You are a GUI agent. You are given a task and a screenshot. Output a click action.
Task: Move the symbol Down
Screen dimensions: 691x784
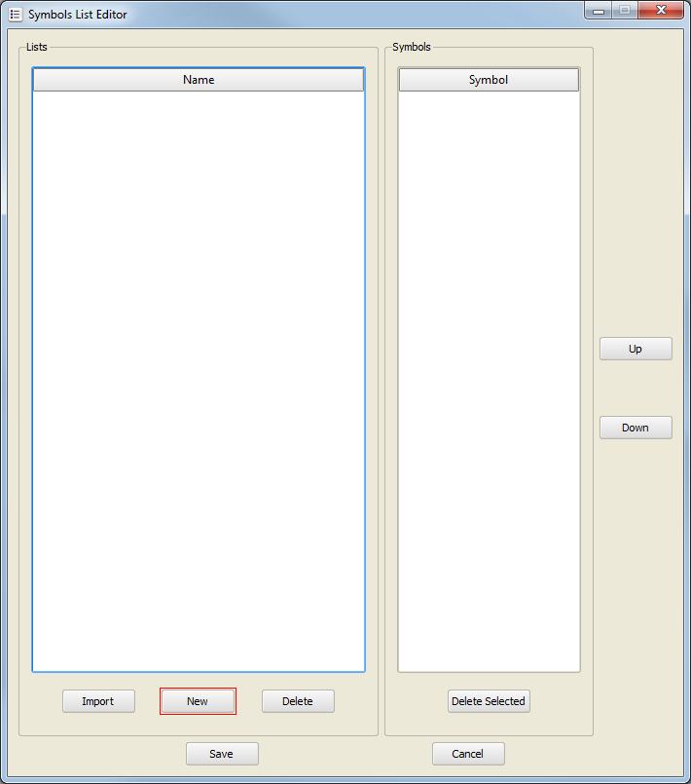[x=636, y=428]
